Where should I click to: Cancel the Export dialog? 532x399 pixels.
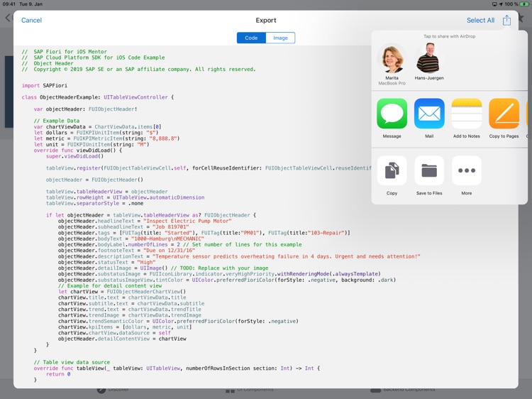pyautogui.click(x=31, y=20)
